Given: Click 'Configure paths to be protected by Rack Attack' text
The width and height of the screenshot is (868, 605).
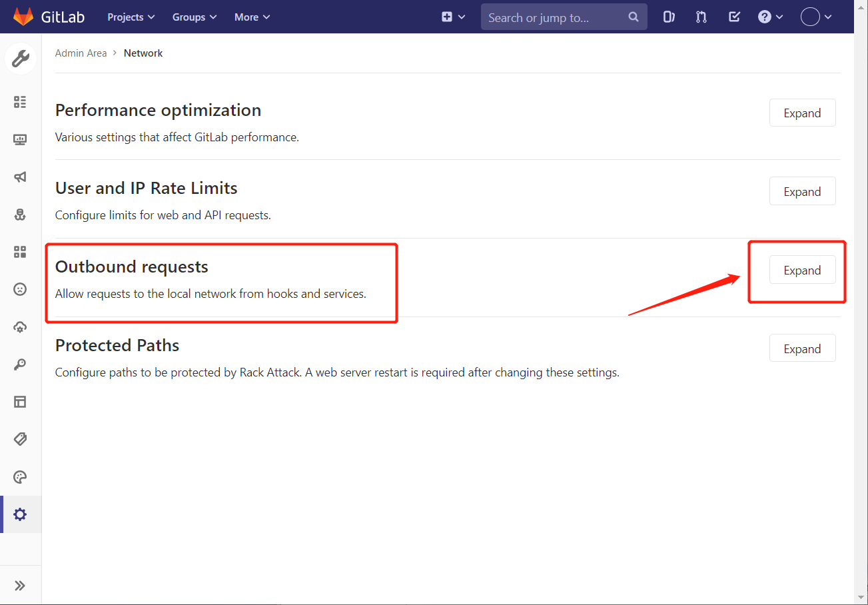Looking at the screenshot, I should pos(337,372).
